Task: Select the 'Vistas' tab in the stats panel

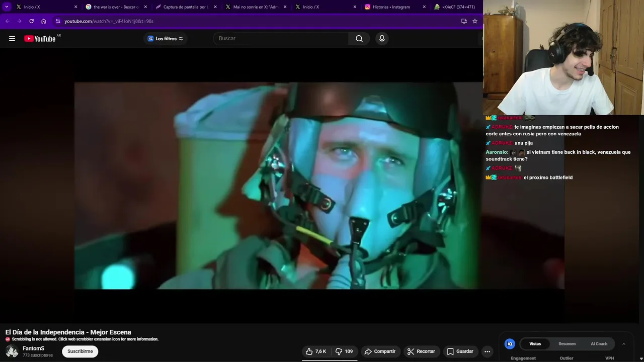Action: (535, 344)
